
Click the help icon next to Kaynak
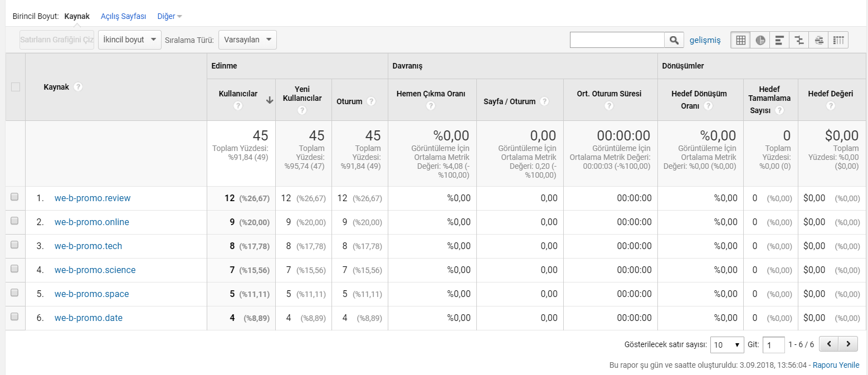coord(79,87)
